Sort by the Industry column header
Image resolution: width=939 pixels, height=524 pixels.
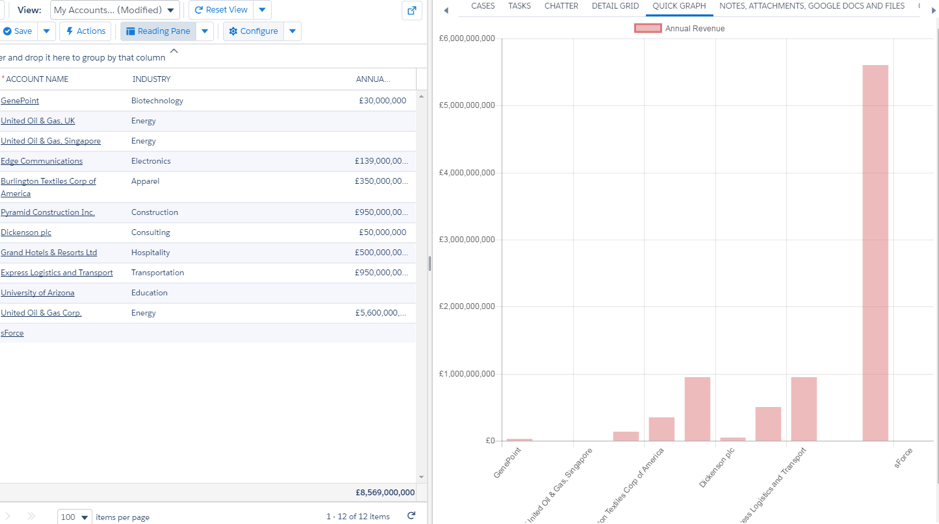[x=152, y=79]
